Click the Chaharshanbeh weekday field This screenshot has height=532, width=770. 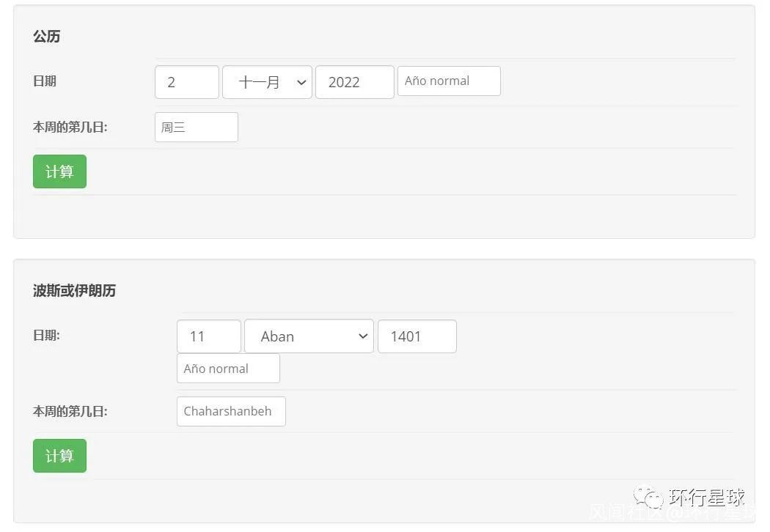(x=231, y=411)
